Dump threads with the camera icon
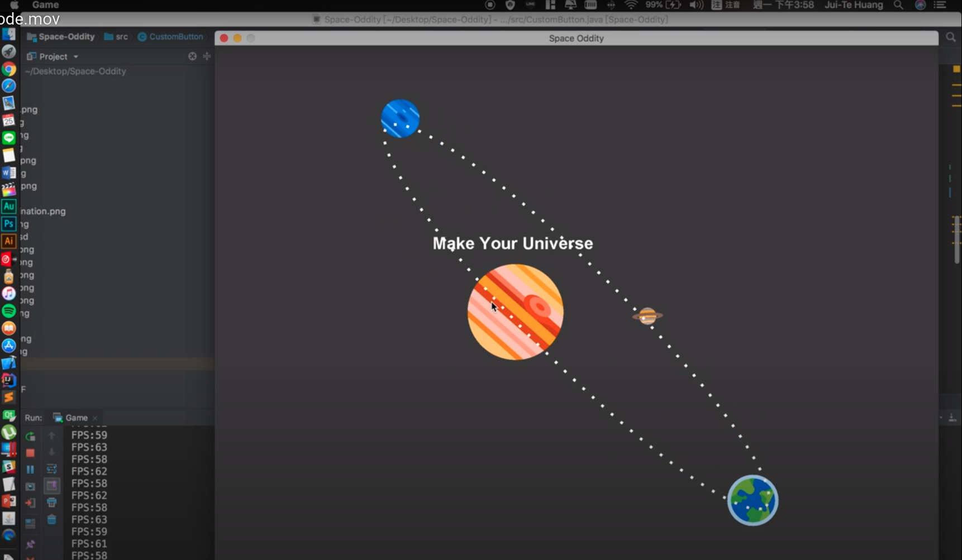The height and width of the screenshot is (560, 962). tap(30, 487)
